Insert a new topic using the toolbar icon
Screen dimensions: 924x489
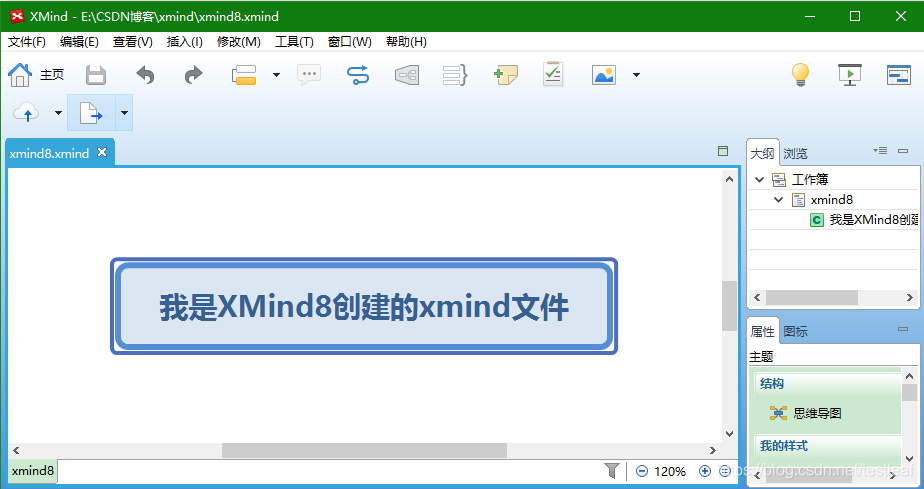pyautogui.click(x=244, y=75)
